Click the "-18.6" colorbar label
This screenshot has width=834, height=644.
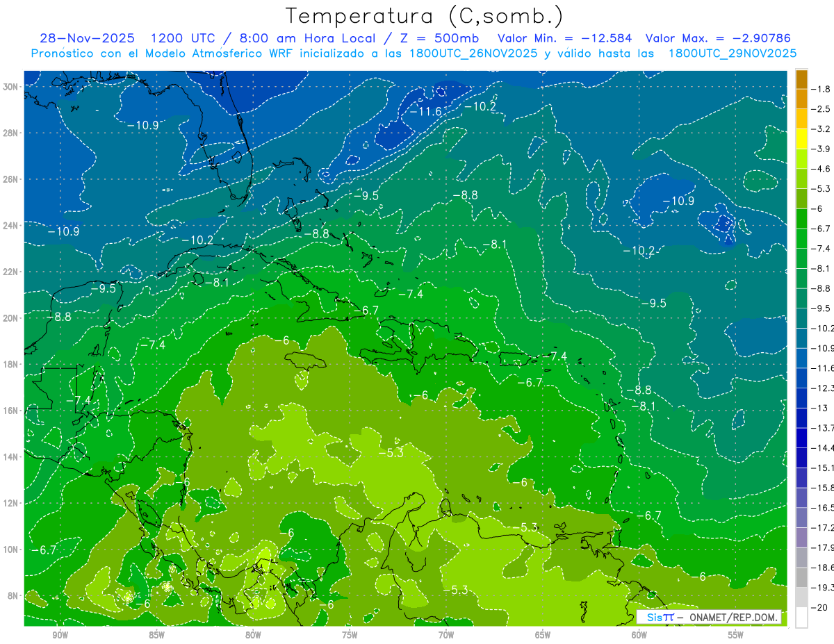coord(823,568)
